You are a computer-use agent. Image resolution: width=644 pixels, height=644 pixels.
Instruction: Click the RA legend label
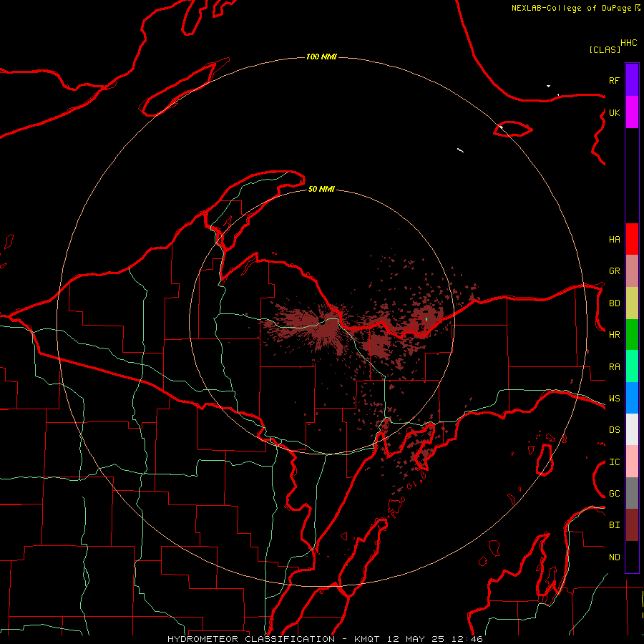point(614,367)
